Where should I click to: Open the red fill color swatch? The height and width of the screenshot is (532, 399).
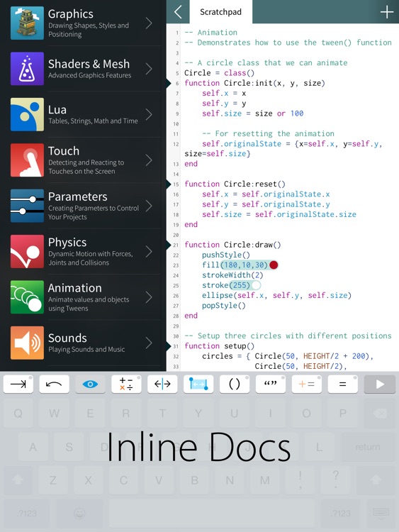point(274,265)
